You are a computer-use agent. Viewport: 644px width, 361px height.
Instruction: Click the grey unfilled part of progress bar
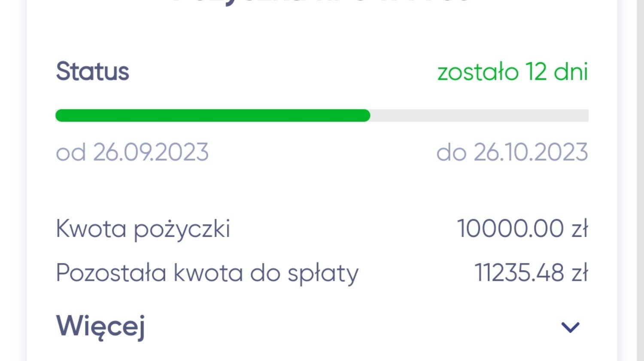(479, 116)
